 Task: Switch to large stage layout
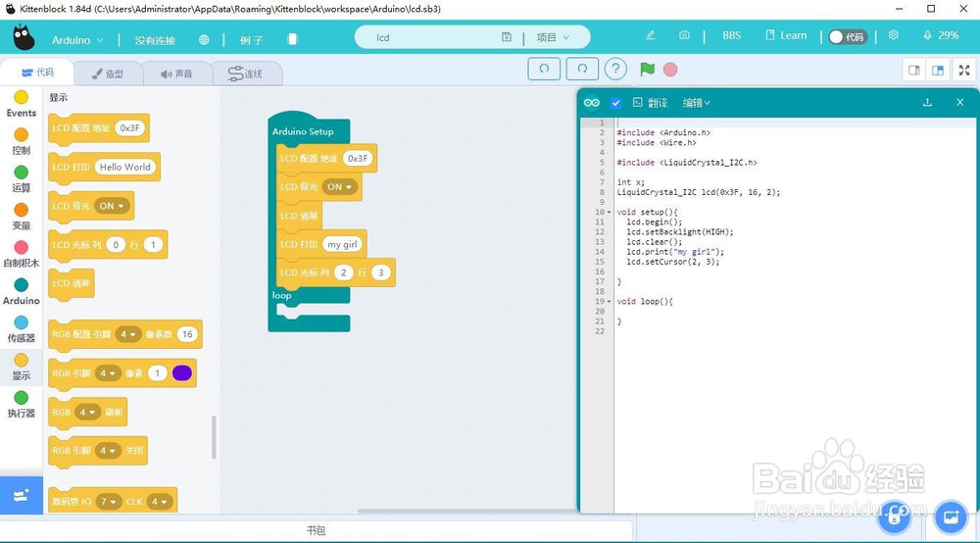[938, 70]
